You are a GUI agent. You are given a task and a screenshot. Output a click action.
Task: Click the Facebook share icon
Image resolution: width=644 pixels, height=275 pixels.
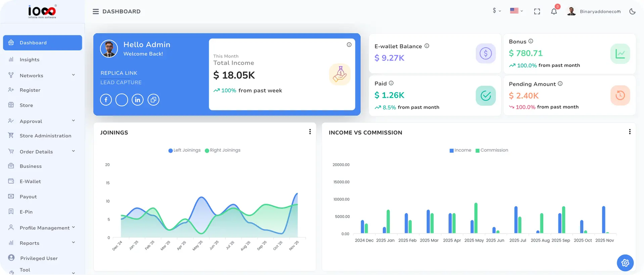pos(106,100)
